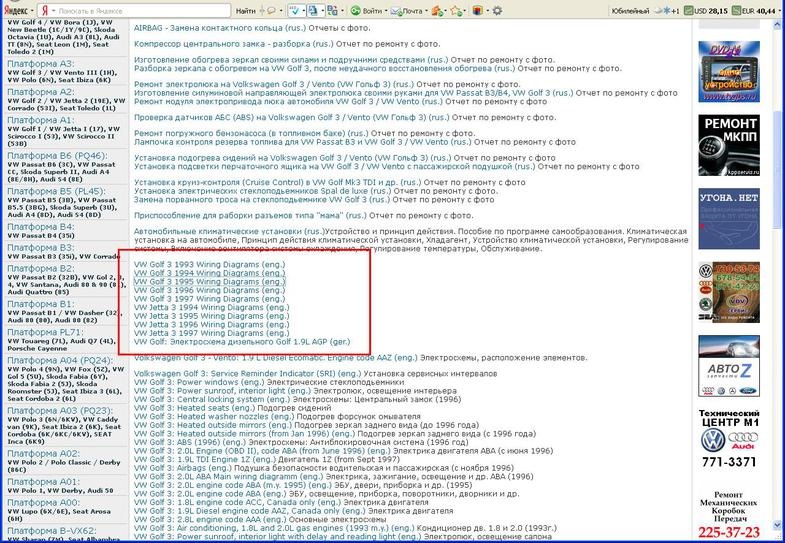
Task: Open AIRBAG Замена контактного кольца link
Action: pyautogui.click(x=220, y=28)
